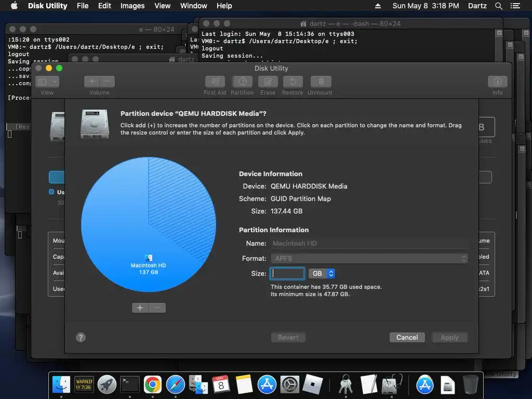This screenshot has height=399, width=532.
Task: Click the Revert button
Action: click(288, 337)
